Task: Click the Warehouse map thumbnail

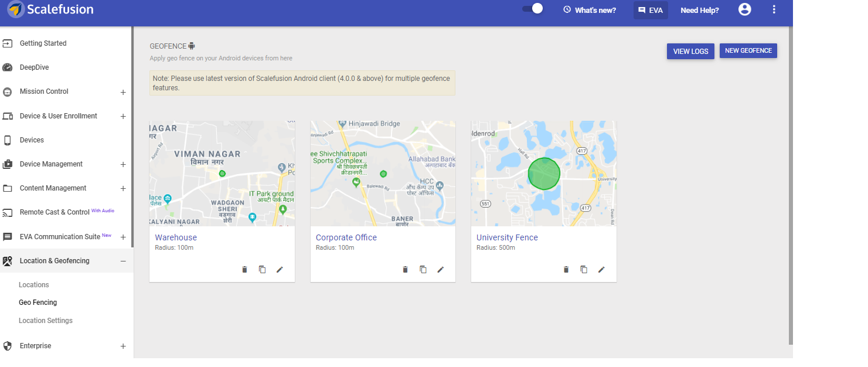Action: point(222,174)
